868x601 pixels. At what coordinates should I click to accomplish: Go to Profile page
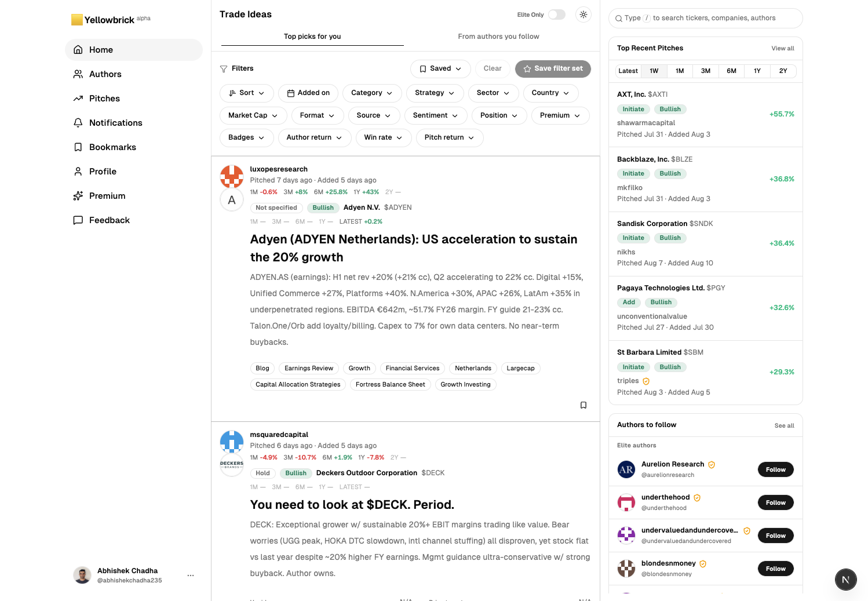click(x=134, y=172)
